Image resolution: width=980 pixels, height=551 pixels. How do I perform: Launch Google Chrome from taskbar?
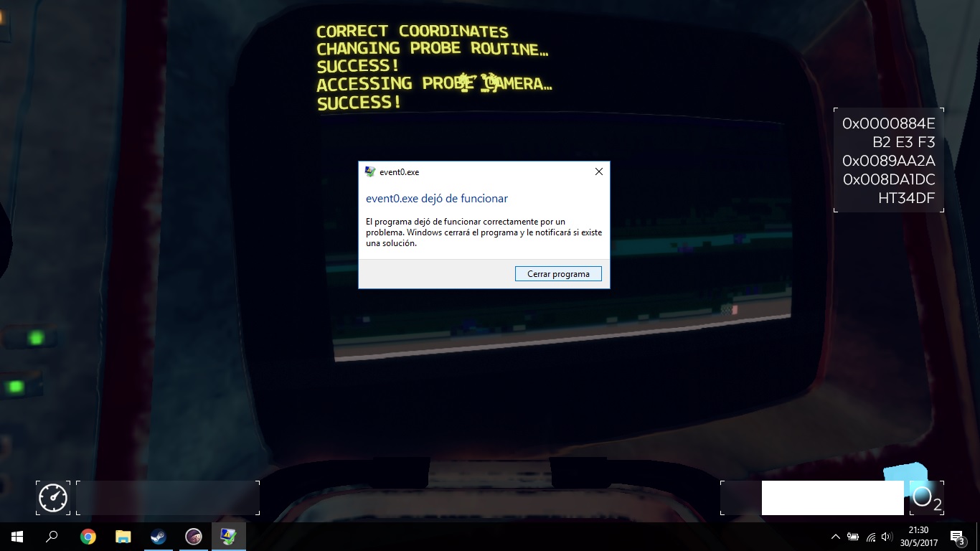coord(88,537)
